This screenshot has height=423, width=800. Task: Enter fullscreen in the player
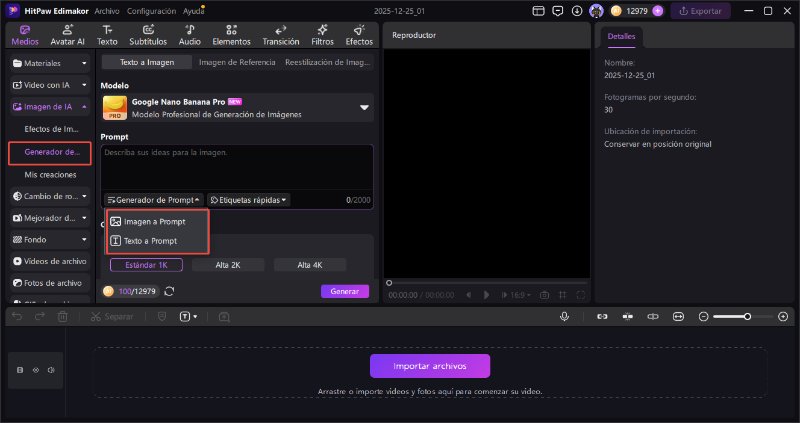click(x=581, y=295)
